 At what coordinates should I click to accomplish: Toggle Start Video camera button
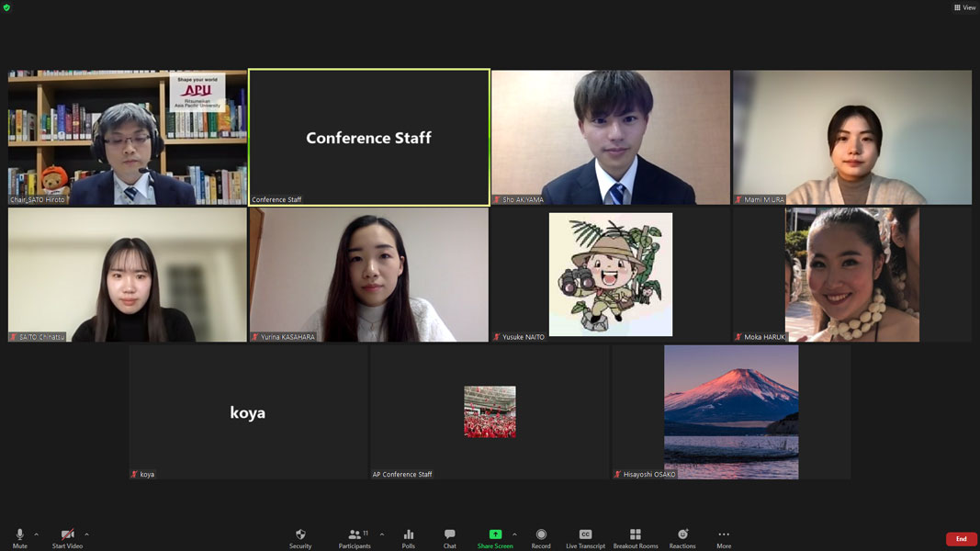67,535
